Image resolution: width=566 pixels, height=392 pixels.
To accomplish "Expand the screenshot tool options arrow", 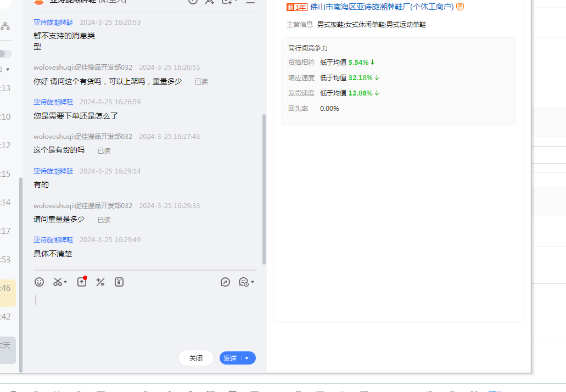I will [66, 283].
